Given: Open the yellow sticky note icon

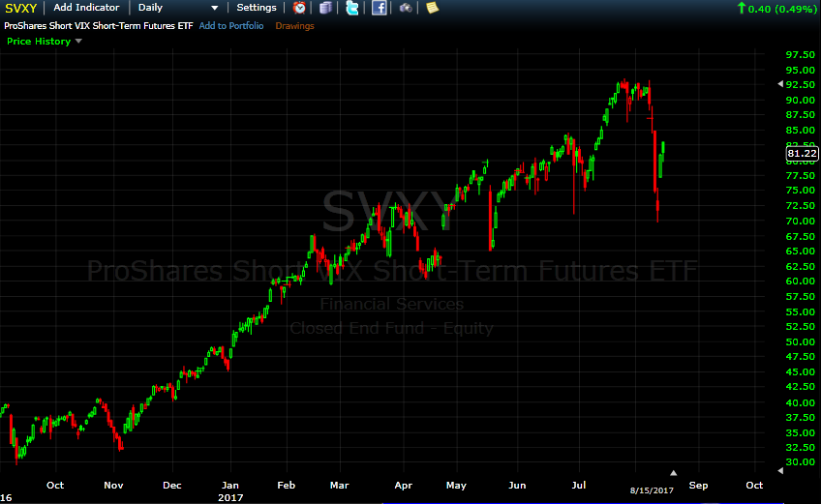Looking at the screenshot, I should pyautogui.click(x=432, y=8).
